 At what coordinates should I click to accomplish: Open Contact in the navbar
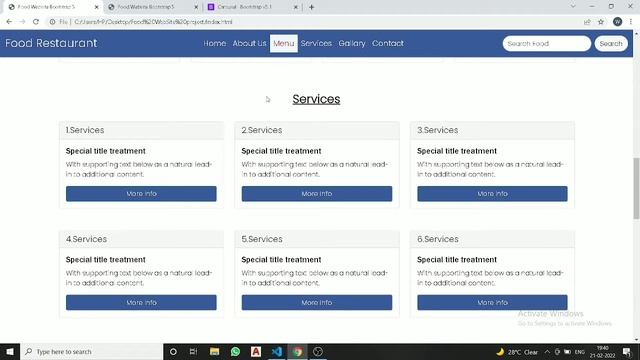[388, 43]
